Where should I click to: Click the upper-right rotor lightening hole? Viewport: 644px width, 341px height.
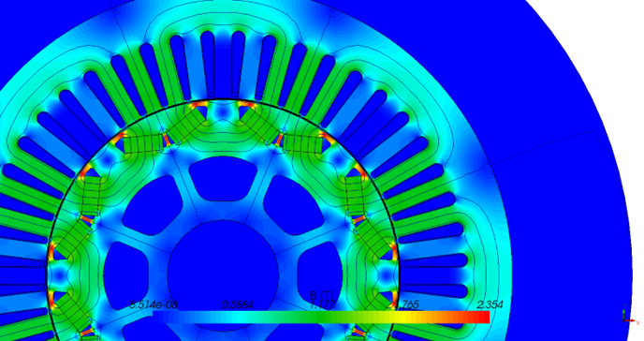coord(293,204)
